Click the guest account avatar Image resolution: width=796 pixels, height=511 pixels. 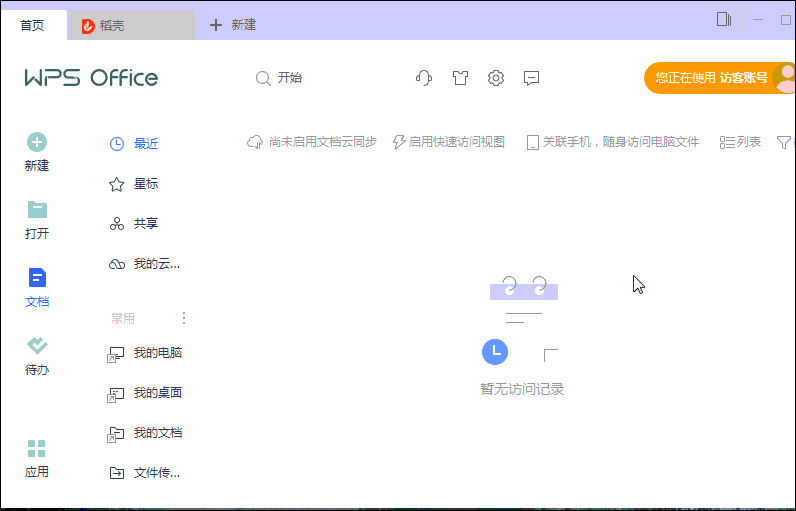tap(784, 78)
